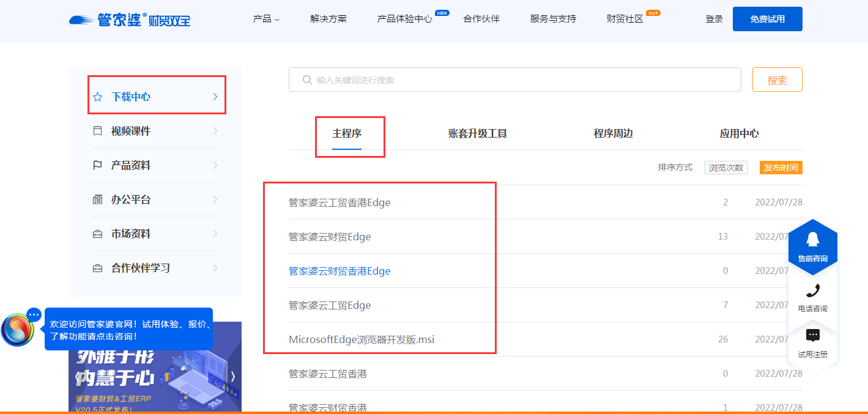Click the 管家婆 财贸双全 logo

coord(130,20)
